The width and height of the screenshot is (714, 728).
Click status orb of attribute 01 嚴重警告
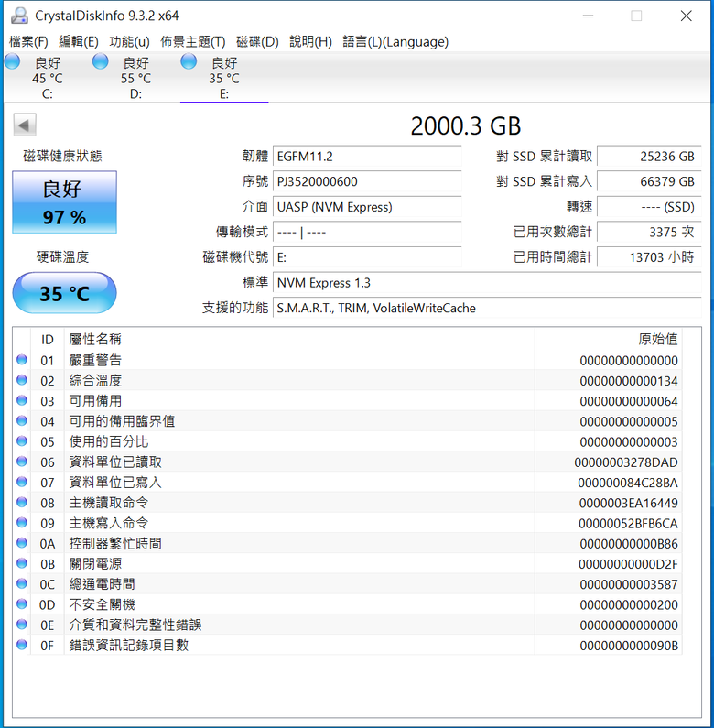pos(22,359)
